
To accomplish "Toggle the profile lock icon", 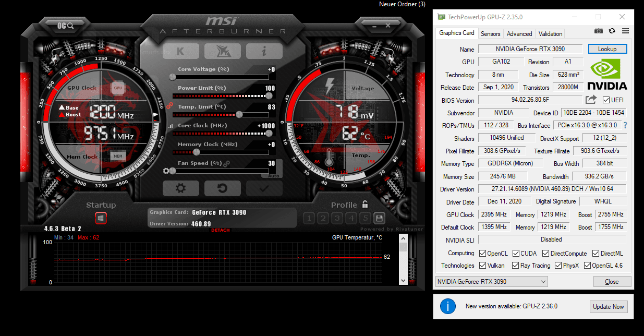I will [365, 205].
